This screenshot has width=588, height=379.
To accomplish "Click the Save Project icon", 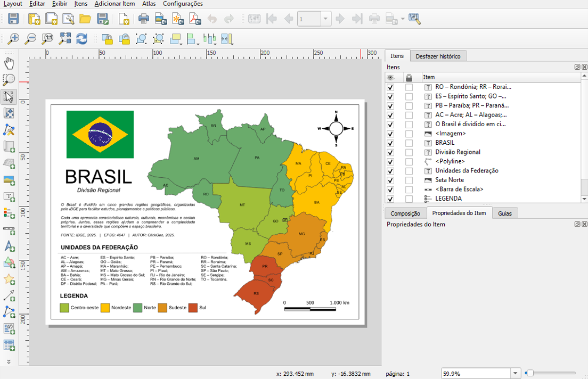I will click(x=14, y=19).
